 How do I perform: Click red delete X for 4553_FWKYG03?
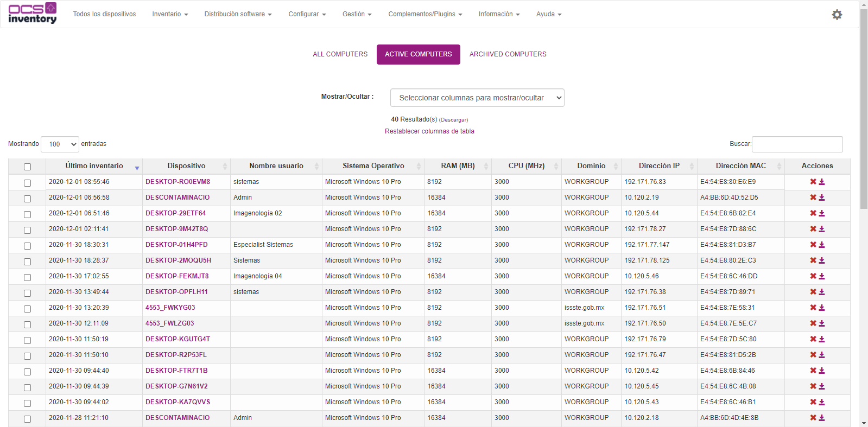[x=813, y=308]
